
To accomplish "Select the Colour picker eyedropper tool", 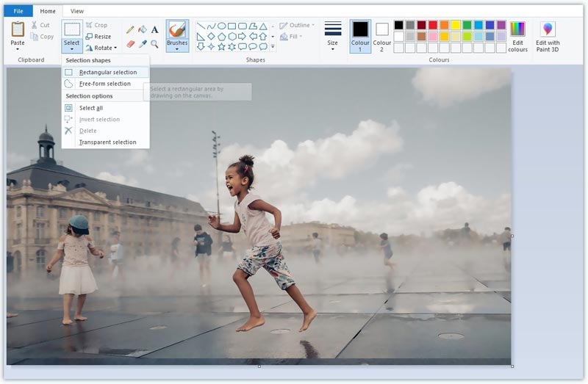I will click(142, 44).
